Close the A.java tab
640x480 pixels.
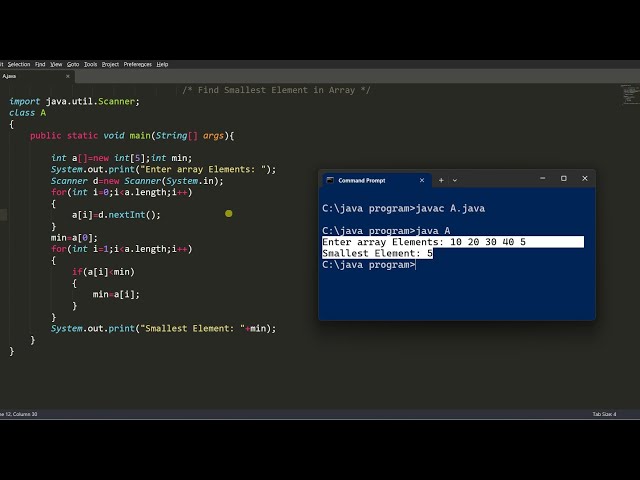68,76
